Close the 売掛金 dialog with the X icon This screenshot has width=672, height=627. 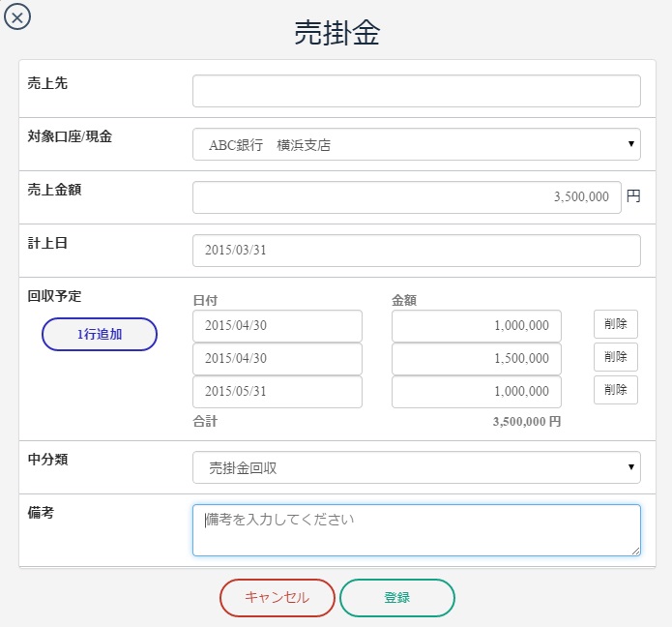click(17, 17)
